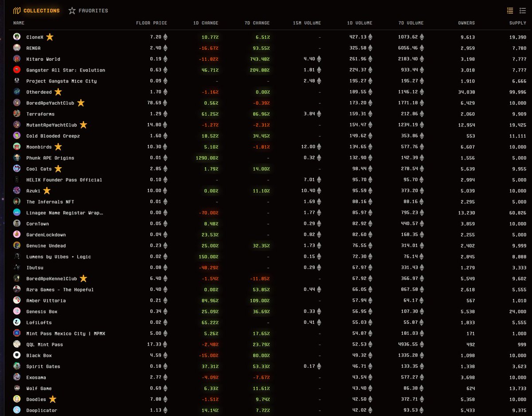
Task: Select the compact list view icon
Action: coord(510,11)
